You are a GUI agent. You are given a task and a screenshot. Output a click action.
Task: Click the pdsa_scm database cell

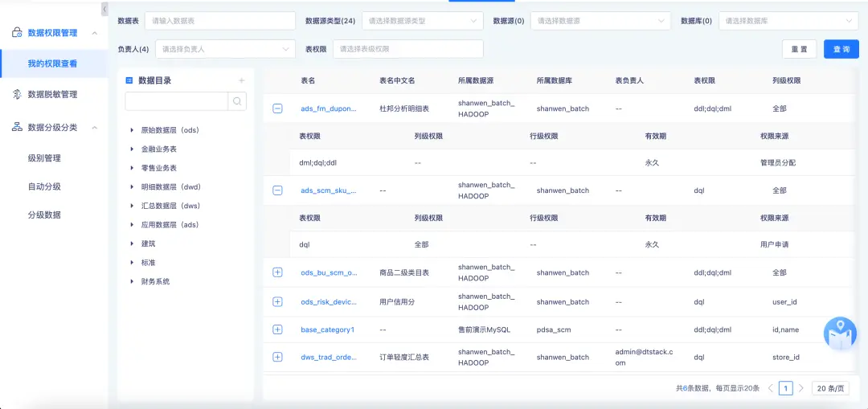coord(554,329)
